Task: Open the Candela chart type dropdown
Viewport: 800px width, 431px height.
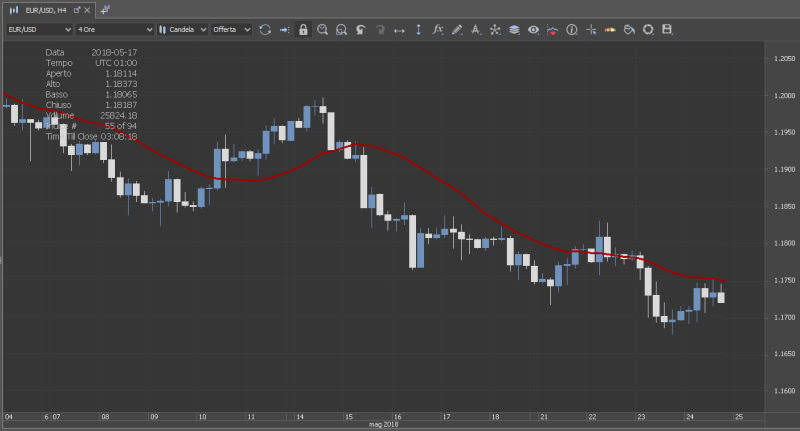Action: 183,30
